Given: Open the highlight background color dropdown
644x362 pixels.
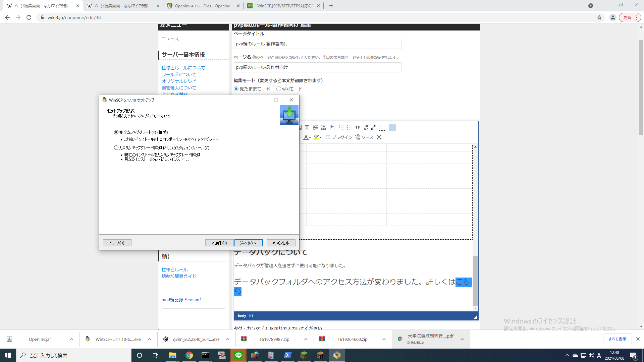Looking at the screenshot, I should [x=317, y=137].
